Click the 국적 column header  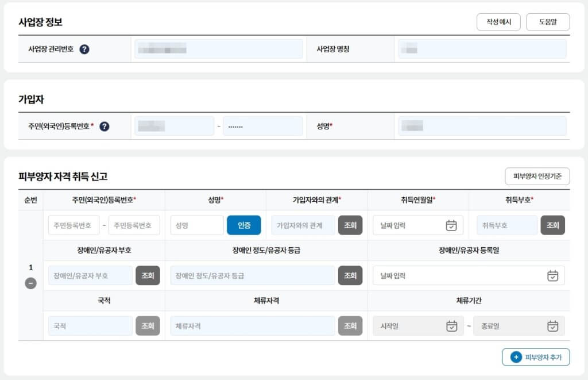104,301
